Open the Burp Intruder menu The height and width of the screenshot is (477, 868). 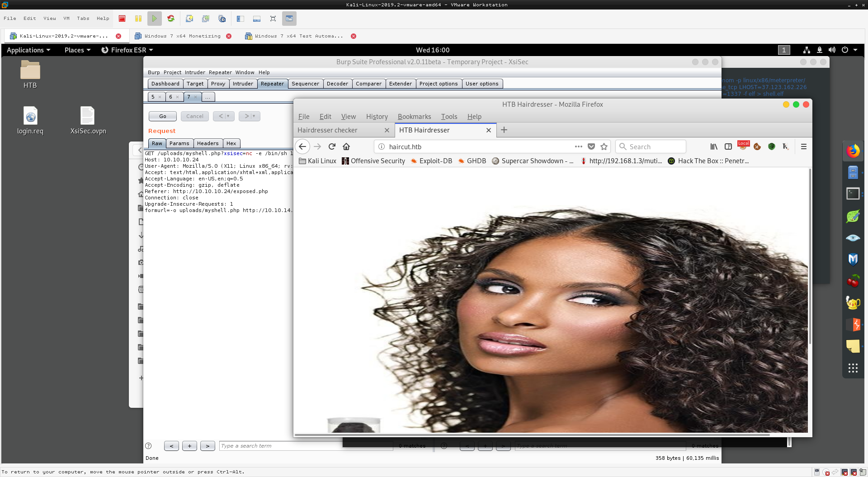pos(195,72)
